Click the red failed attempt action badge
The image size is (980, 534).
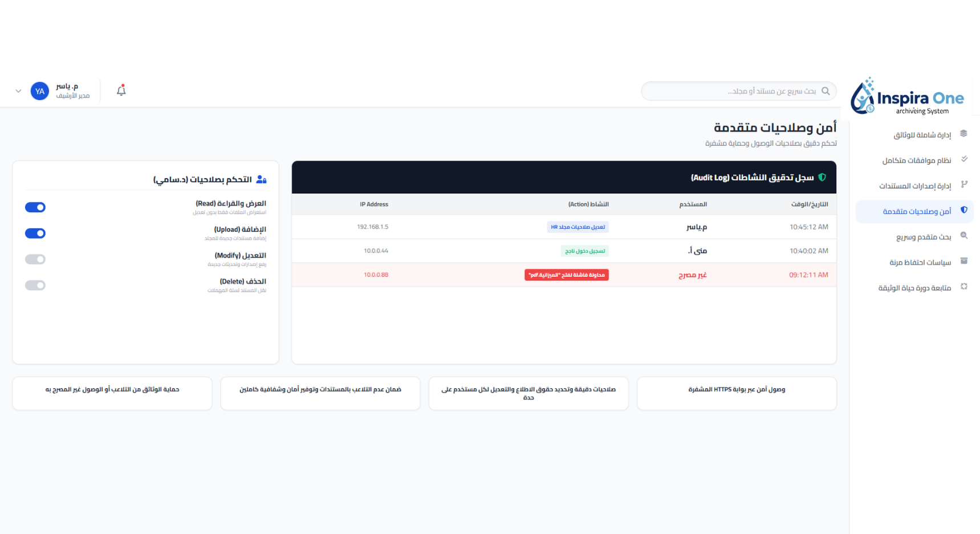click(567, 275)
